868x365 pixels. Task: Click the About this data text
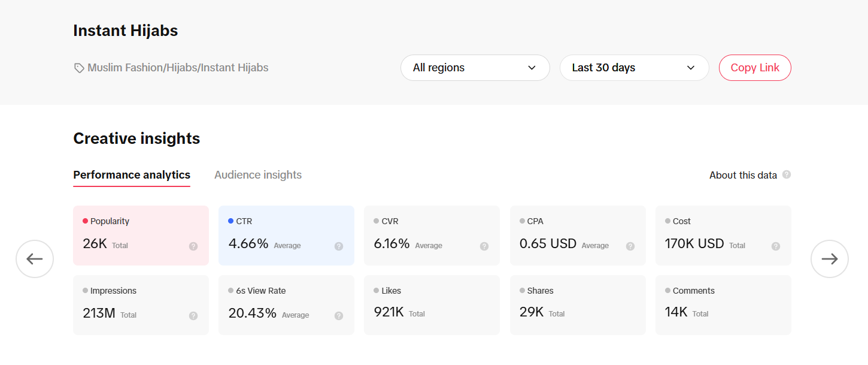click(743, 175)
